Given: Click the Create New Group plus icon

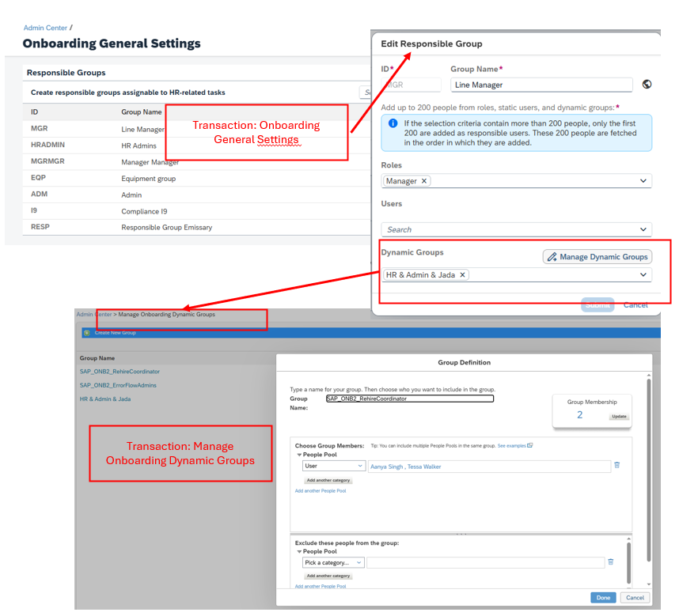Looking at the screenshot, I should pos(86,333).
